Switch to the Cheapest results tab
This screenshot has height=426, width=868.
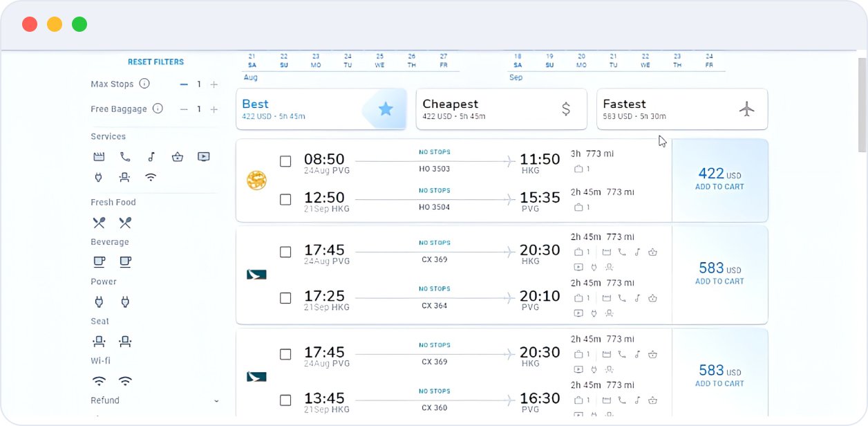(502, 109)
